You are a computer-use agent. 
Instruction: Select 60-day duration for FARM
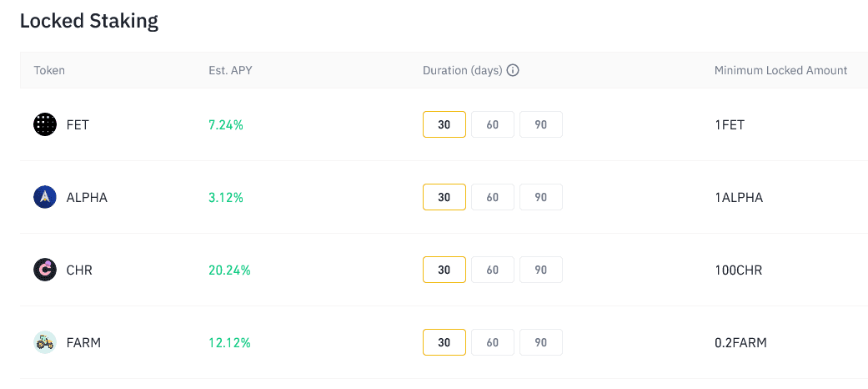pos(493,342)
